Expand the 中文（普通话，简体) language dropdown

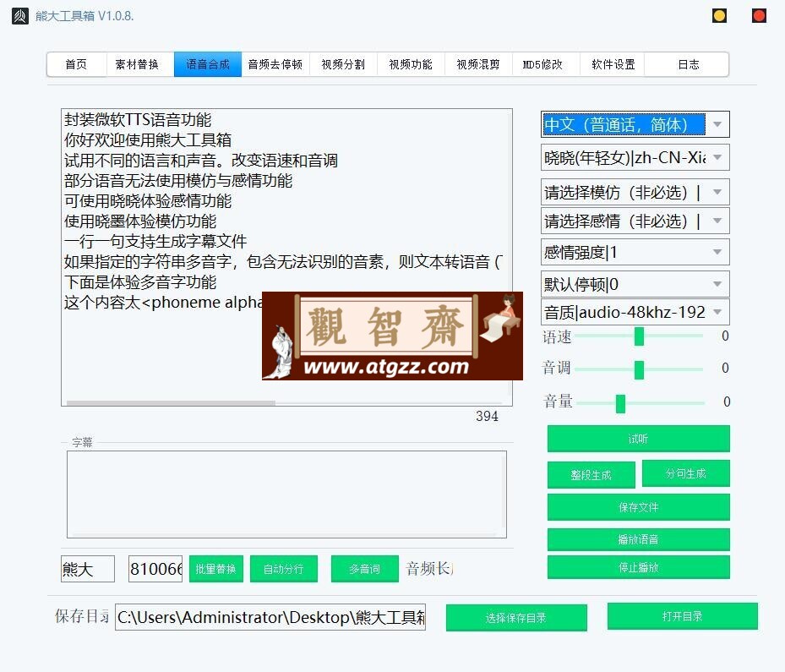(x=635, y=124)
